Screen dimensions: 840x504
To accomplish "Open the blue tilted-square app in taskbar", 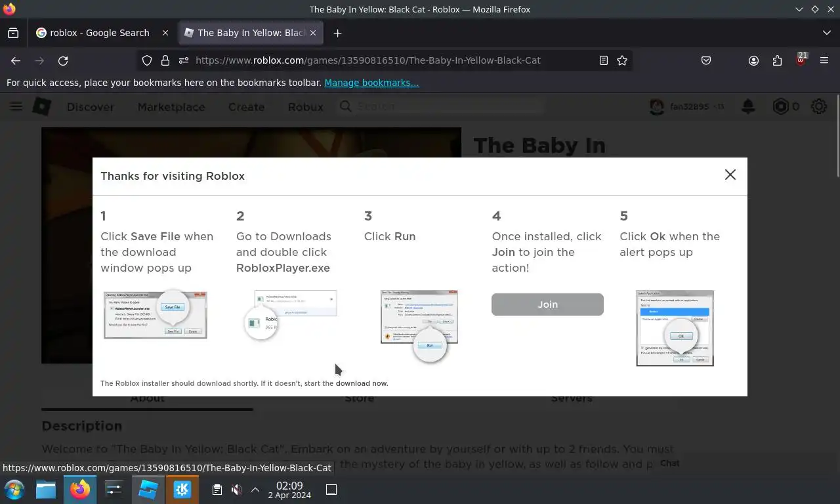I will point(148,490).
